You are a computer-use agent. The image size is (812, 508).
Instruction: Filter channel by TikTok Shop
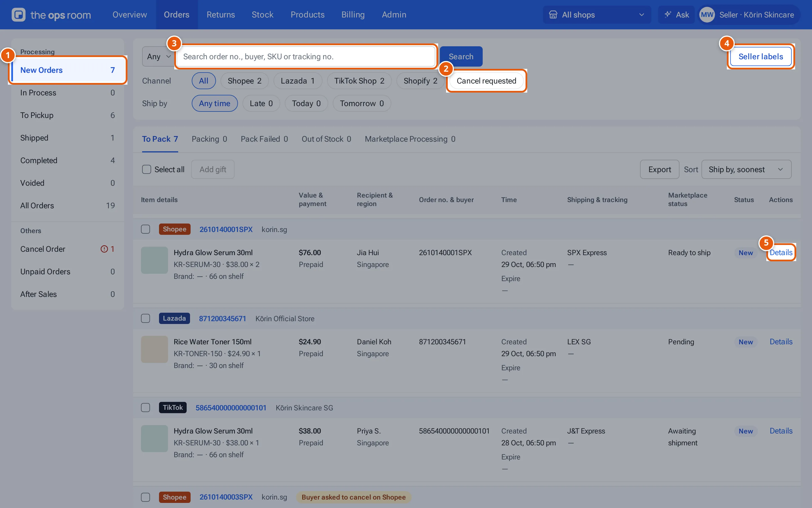tap(359, 81)
